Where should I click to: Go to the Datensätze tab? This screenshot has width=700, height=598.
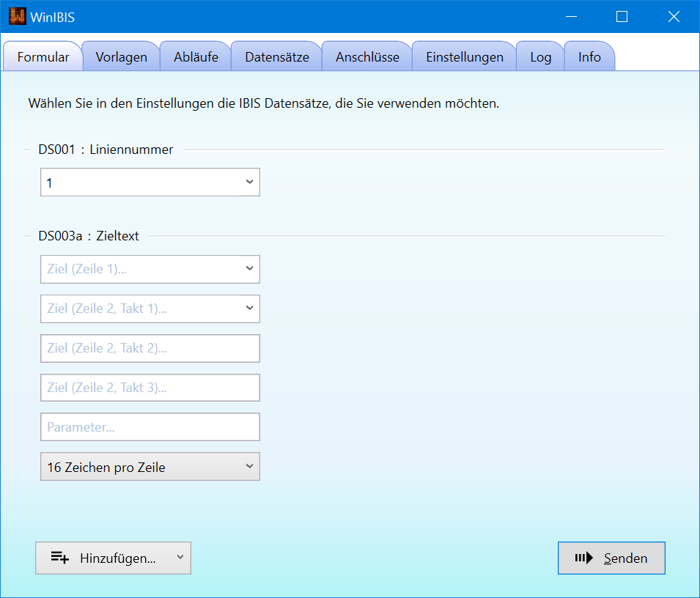pos(277,56)
